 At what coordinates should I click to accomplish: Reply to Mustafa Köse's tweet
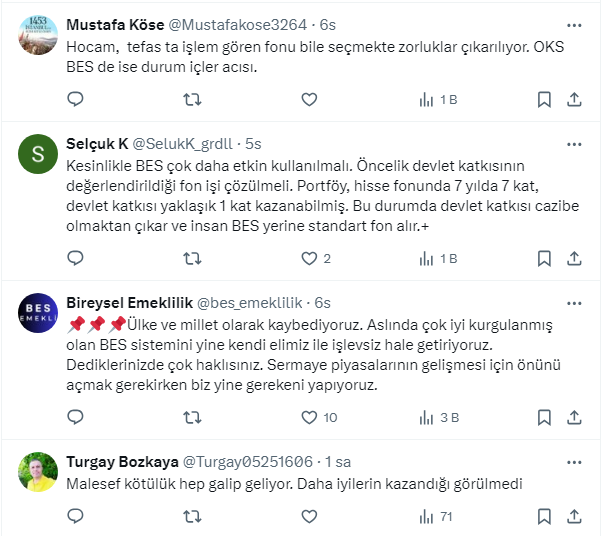pos(75,99)
